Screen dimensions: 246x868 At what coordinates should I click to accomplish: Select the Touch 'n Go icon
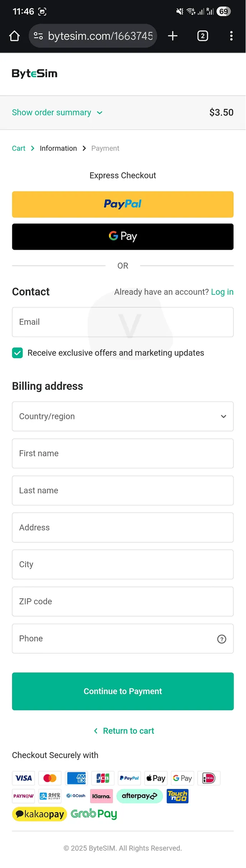(178, 796)
